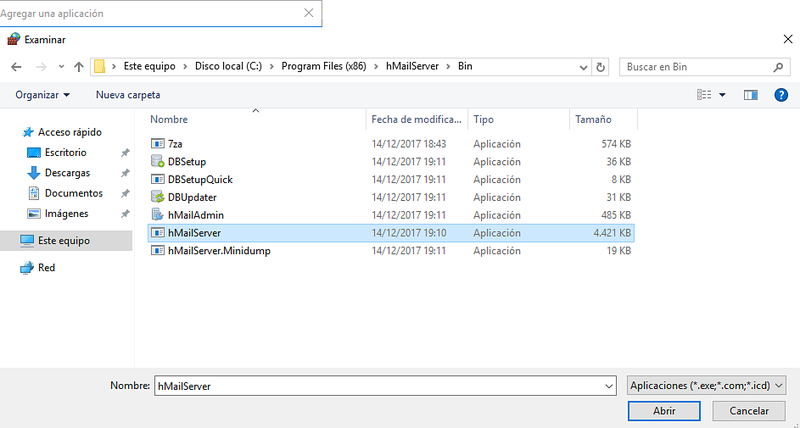Select the DBSetupQuick file icon

[x=158, y=180]
